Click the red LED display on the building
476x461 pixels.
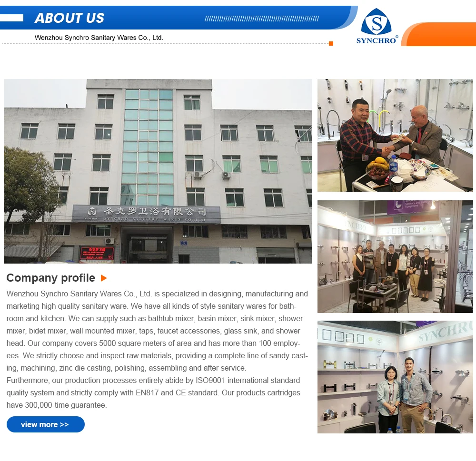pos(97,254)
